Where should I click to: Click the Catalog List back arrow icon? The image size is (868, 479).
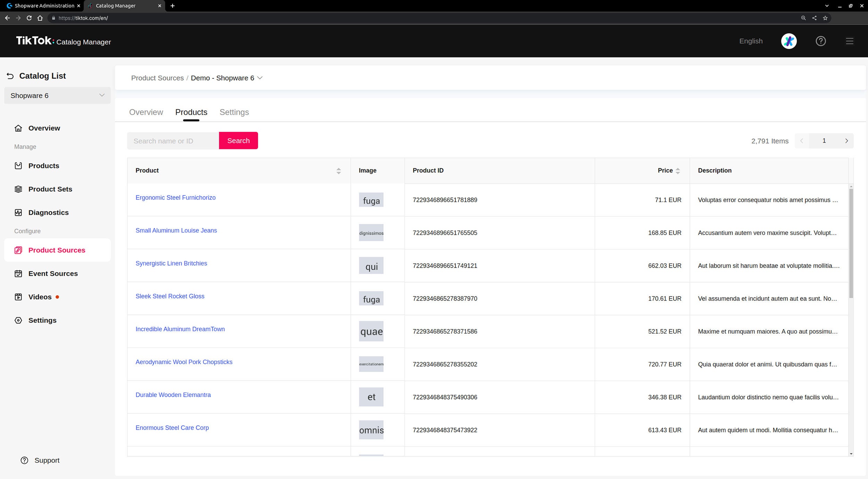coord(10,76)
